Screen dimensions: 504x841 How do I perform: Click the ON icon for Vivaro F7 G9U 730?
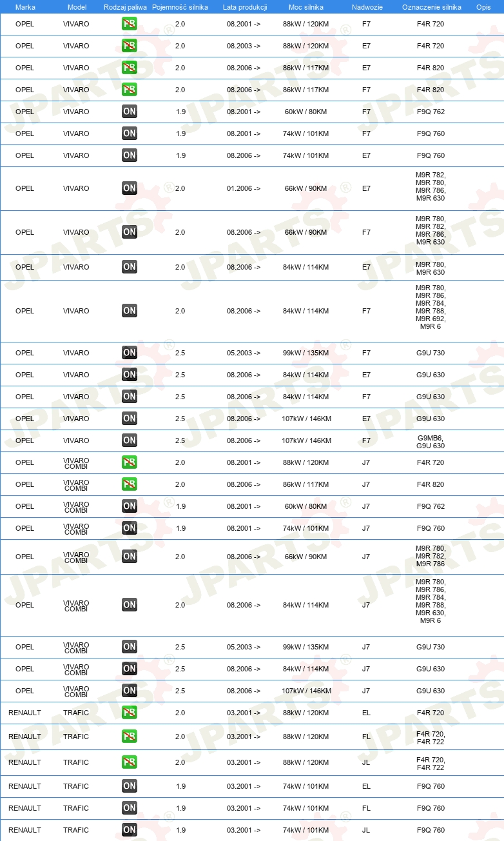tap(130, 353)
